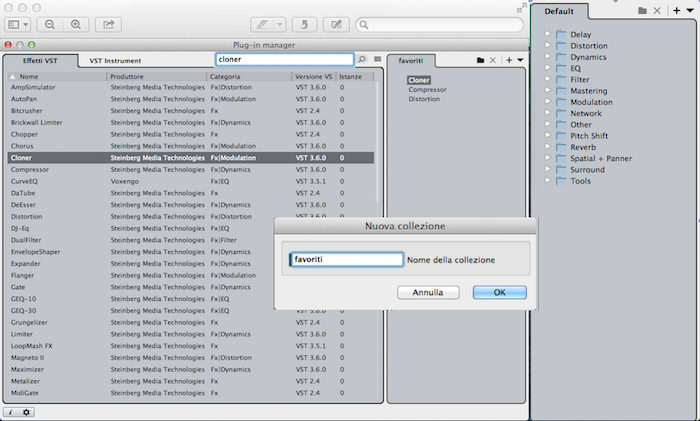Select the Default collection tab
The height and width of the screenshot is (421, 700).
click(x=559, y=11)
